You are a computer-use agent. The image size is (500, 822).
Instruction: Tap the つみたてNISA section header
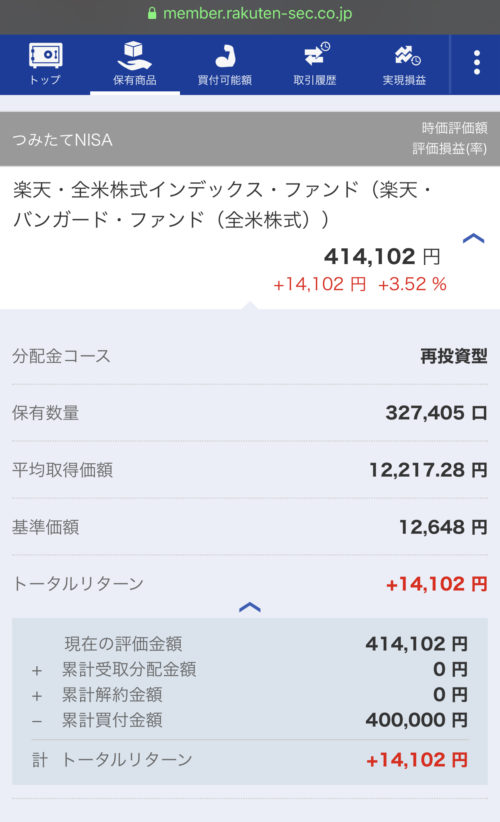click(62, 140)
